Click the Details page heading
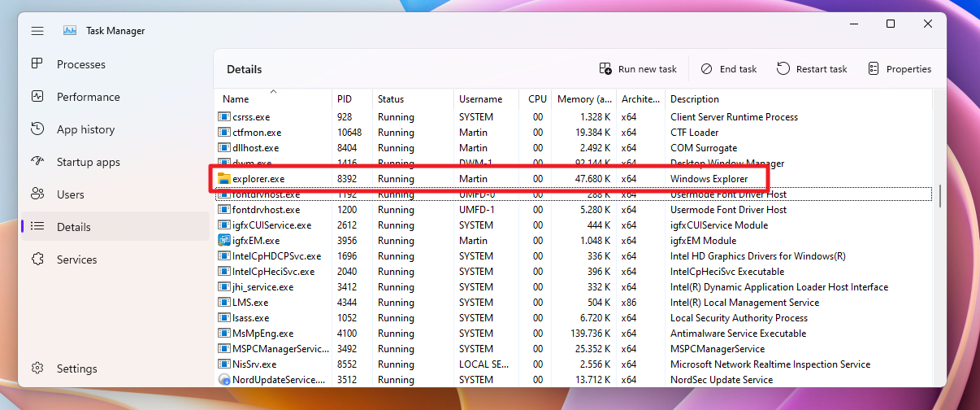 click(244, 69)
